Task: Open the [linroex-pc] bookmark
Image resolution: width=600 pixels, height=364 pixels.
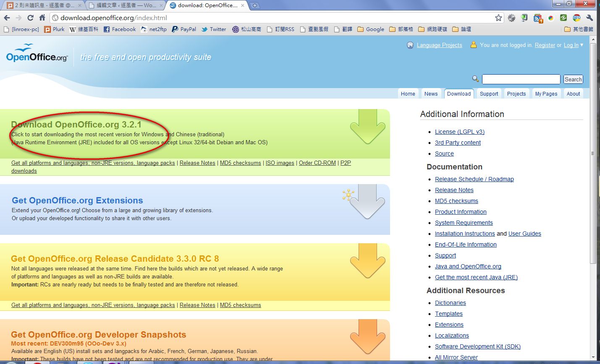Action: tap(21, 29)
